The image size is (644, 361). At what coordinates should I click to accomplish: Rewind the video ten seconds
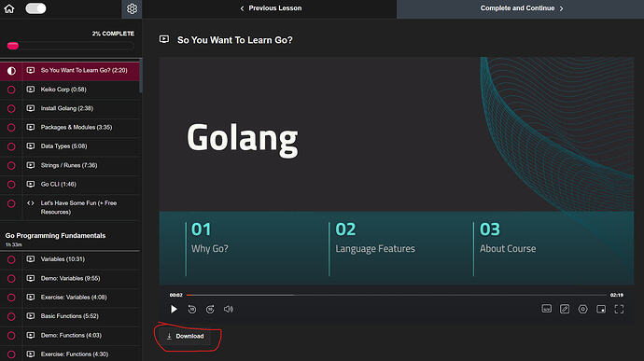pos(192,309)
